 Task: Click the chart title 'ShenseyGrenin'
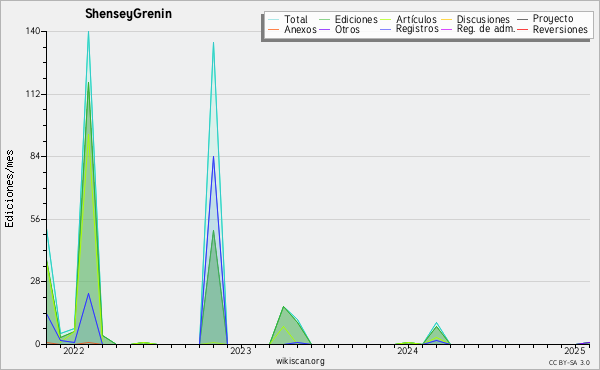128,14
